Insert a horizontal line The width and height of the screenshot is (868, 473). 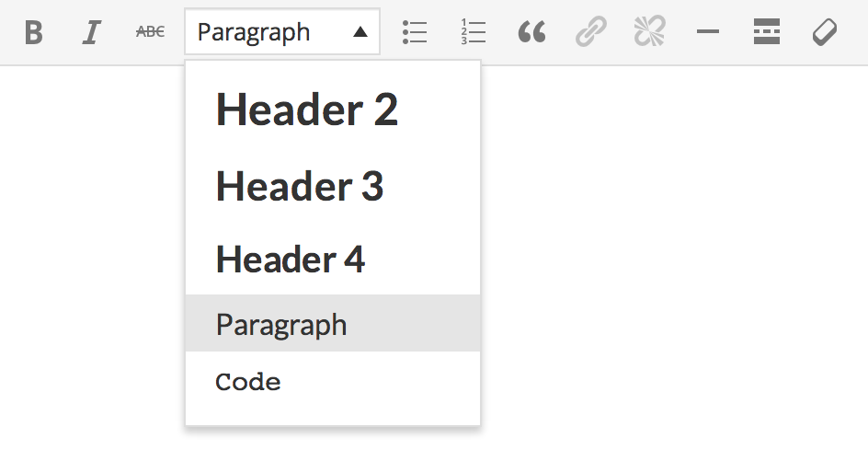pyautogui.click(x=707, y=32)
